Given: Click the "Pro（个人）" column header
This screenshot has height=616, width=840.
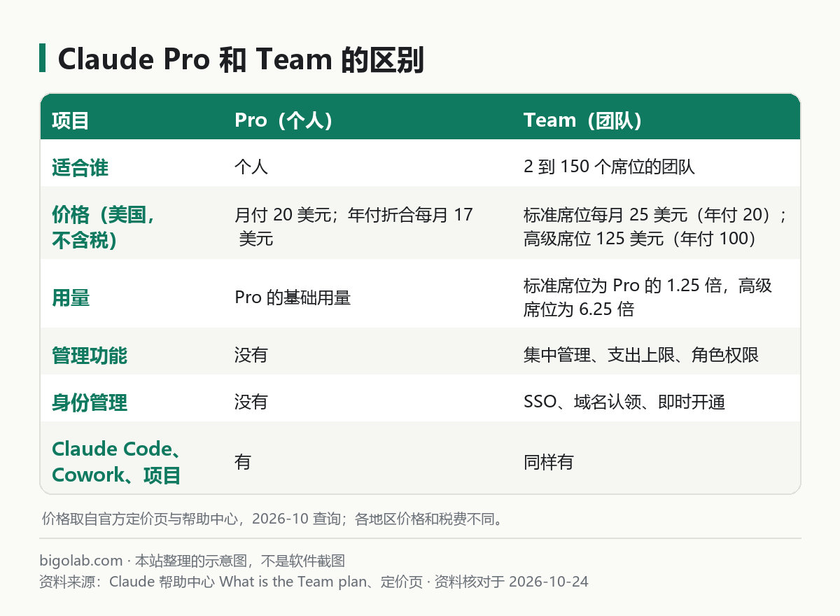Looking at the screenshot, I should pos(283,120).
